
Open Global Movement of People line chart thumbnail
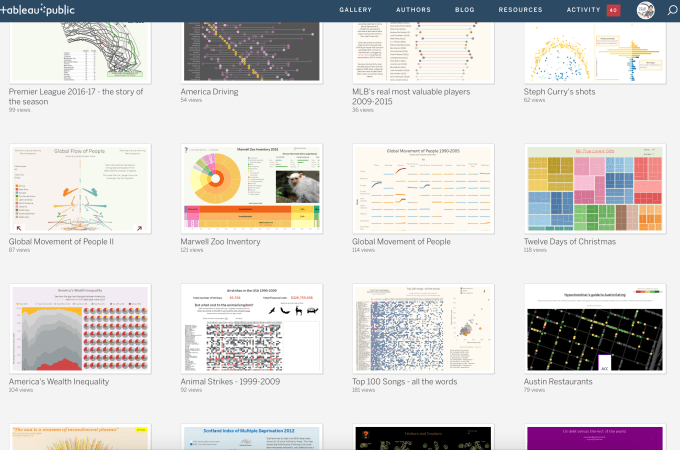pyautogui.click(x=423, y=189)
